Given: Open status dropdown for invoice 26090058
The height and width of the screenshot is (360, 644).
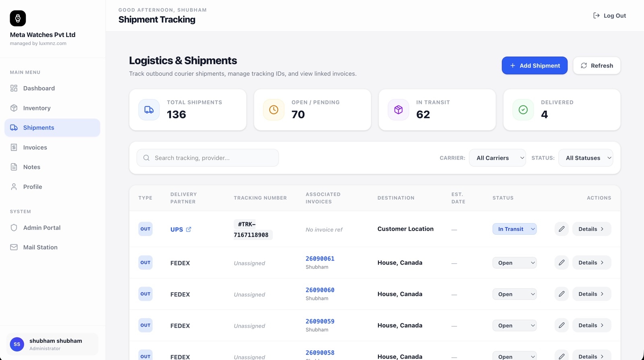Looking at the screenshot, I should [x=514, y=356].
